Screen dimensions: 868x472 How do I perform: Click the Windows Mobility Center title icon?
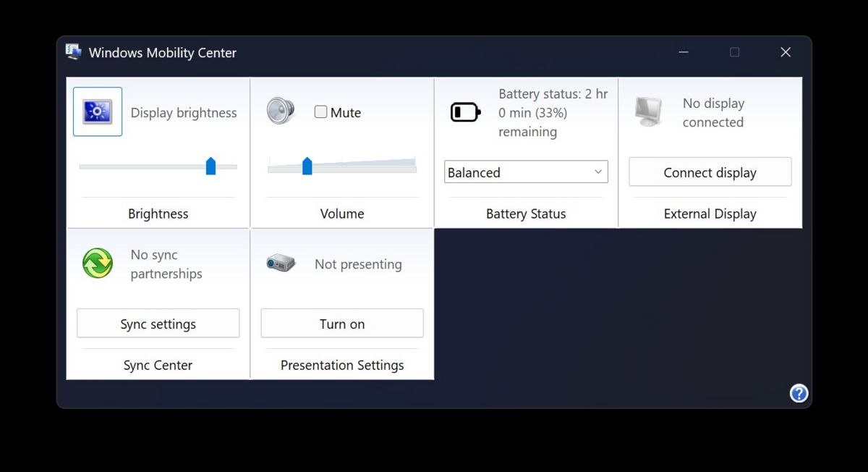click(74, 52)
